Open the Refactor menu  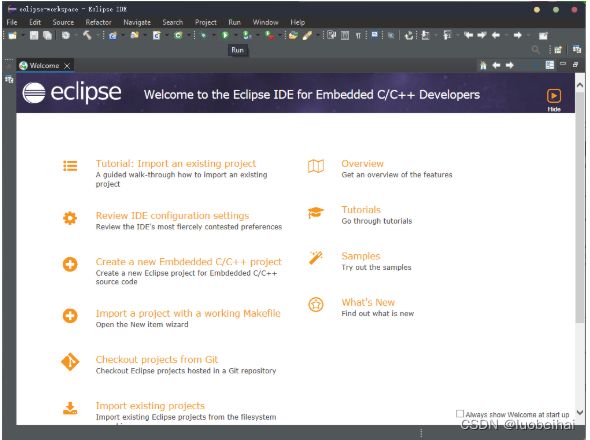98,22
